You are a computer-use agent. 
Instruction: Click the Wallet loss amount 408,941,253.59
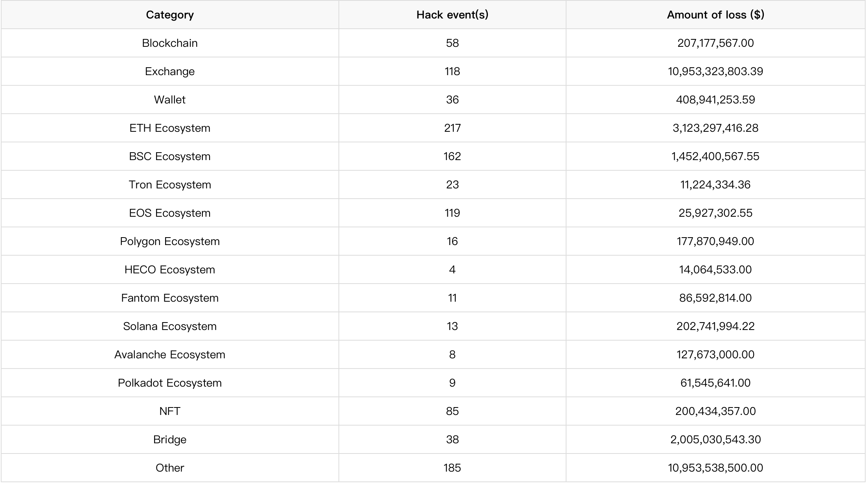(715, 100)
